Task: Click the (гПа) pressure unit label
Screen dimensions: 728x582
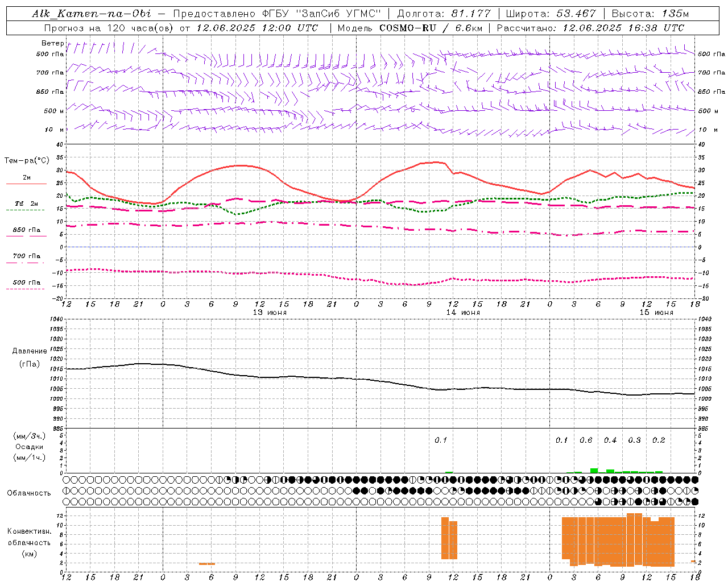Action: tap(30, 364)
